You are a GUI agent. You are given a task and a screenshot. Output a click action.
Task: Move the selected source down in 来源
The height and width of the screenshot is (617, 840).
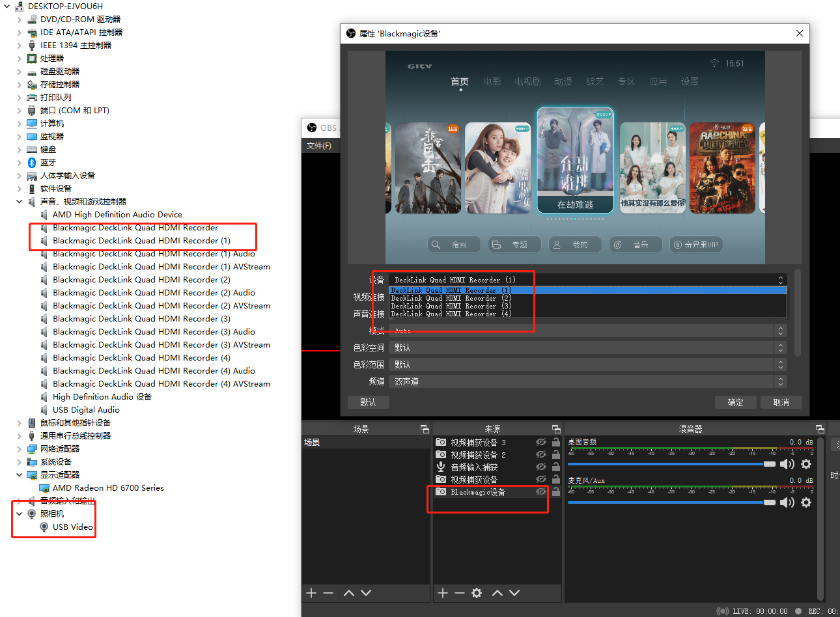(514, 593)
